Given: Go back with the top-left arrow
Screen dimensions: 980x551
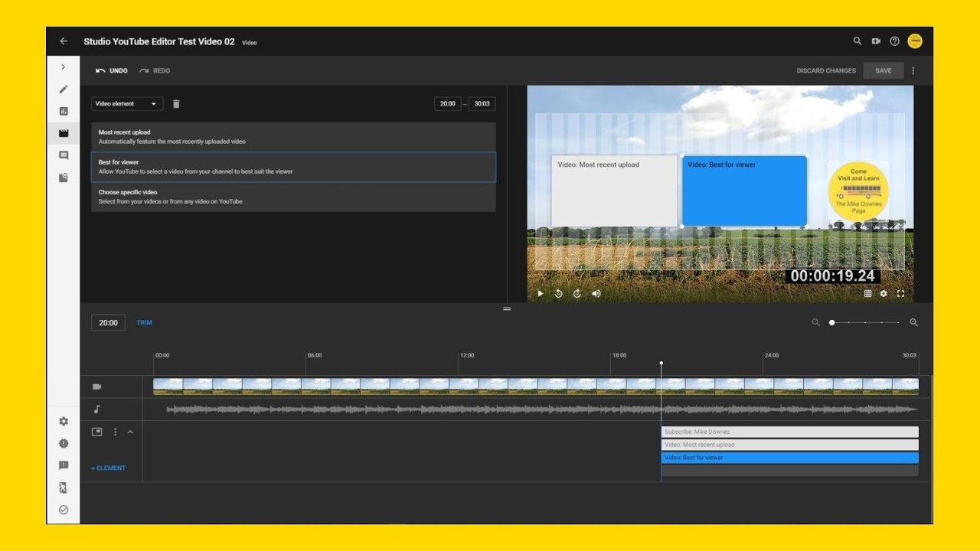Looking at the screenshot, I should point(64,41).
